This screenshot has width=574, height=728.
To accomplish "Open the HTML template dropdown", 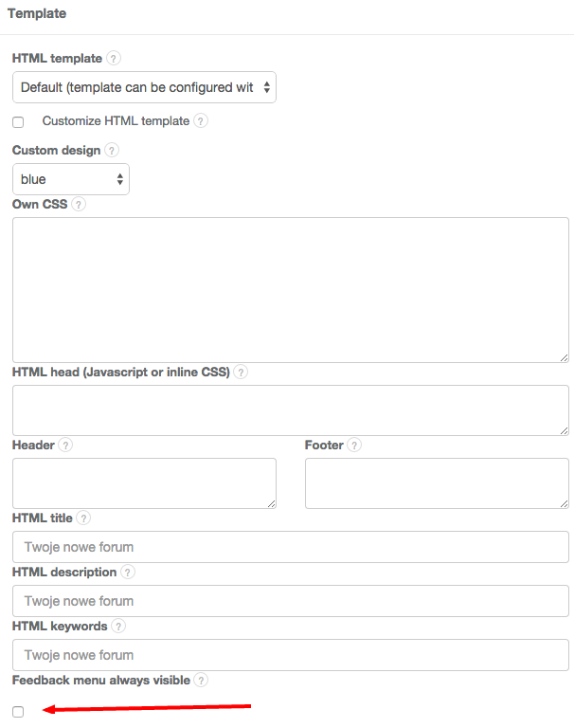I will [x=144, y=87].
